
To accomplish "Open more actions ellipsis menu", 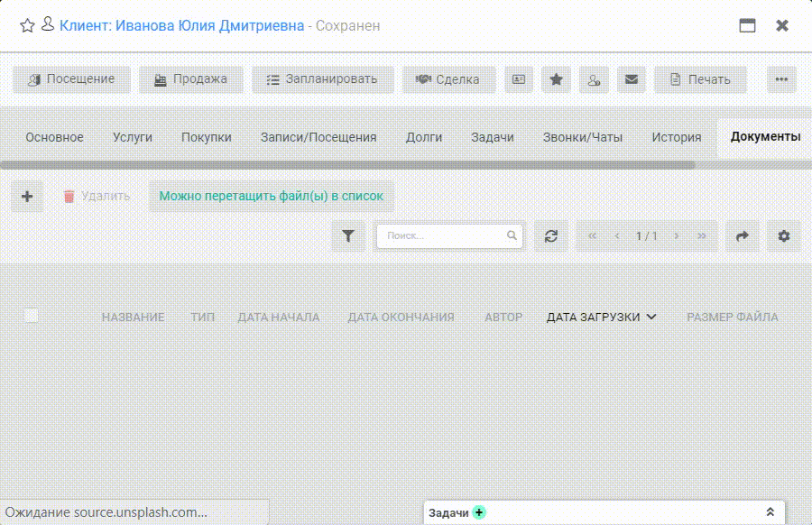I will [x=781, y=79].
